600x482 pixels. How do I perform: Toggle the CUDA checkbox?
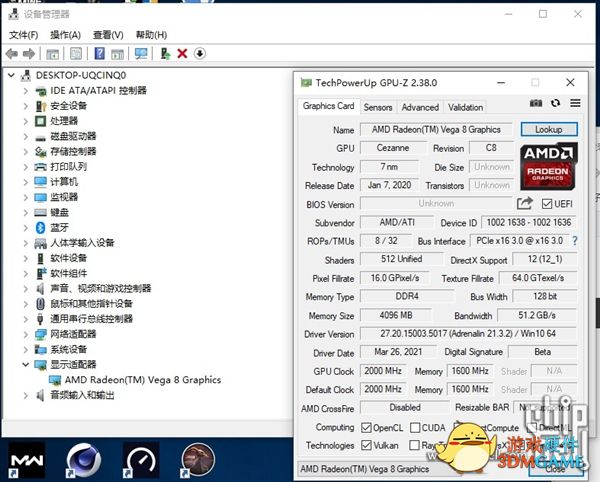[x=415, y=427]
